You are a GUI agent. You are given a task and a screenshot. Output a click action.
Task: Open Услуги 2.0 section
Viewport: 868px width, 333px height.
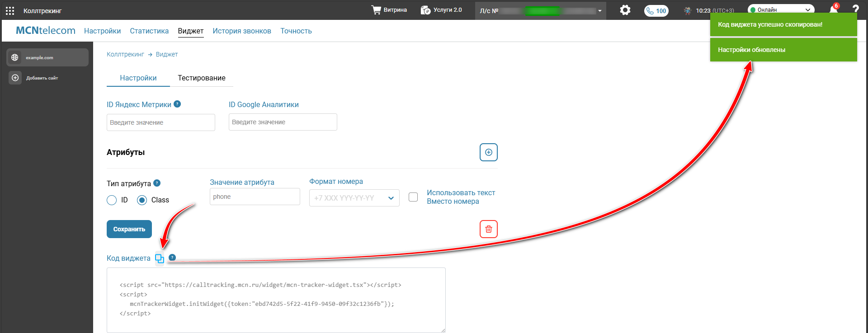tap(441, 10)
